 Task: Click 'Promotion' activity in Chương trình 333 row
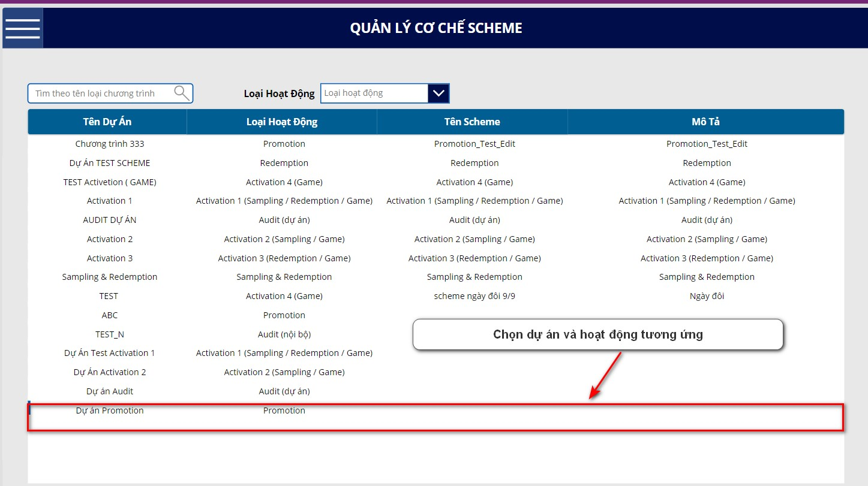coord(284,144)
